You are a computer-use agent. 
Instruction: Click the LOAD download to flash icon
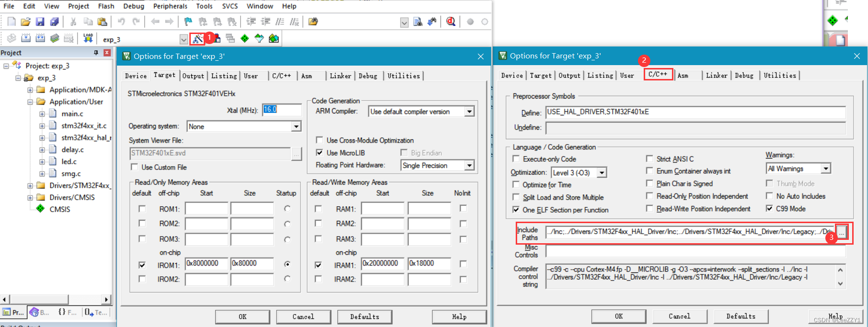point(88,38)
